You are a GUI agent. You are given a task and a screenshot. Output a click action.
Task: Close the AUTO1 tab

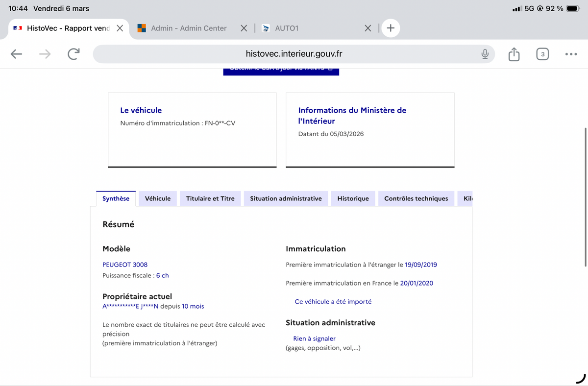pos(368,28)
